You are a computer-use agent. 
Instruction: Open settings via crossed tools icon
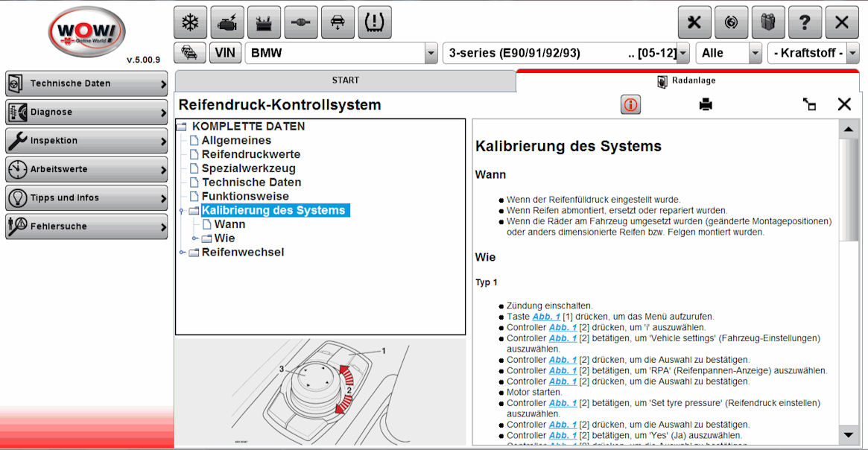[x=694, y=22]
